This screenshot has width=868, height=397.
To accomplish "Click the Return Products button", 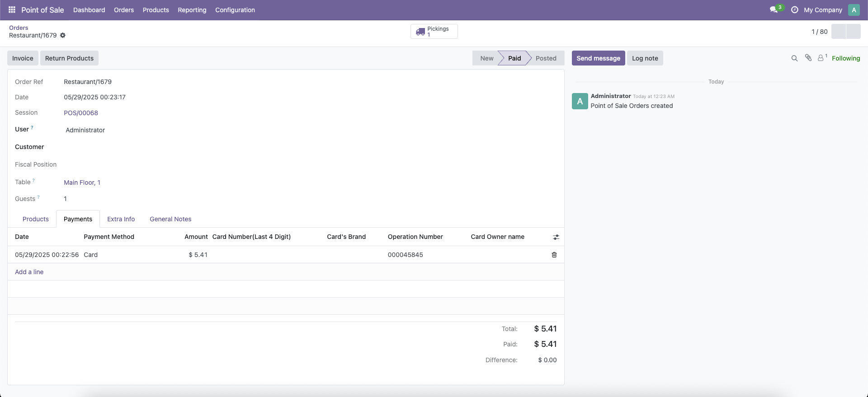I will click(69, 58).
